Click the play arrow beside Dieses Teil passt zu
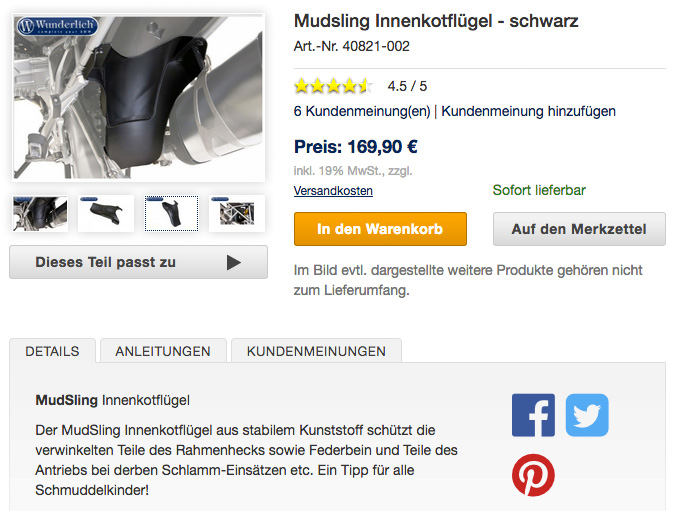The image size is (693, 511). click(234, 263)
